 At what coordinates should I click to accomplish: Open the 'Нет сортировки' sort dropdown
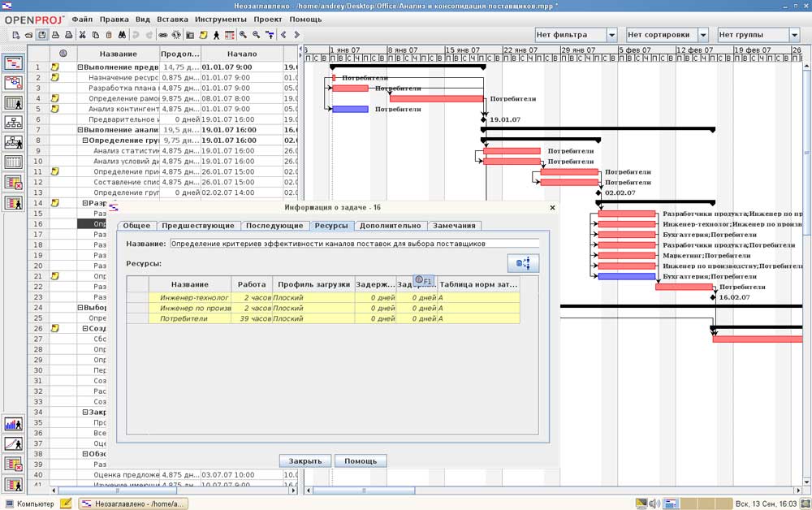(x=667, y=35)
